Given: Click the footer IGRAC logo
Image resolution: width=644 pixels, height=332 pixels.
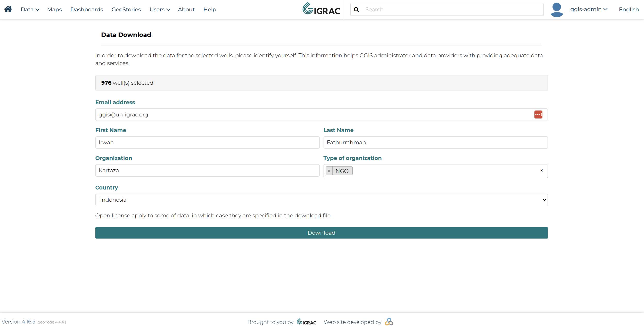Looking at the screenshot, I should (x=306, y=322).
